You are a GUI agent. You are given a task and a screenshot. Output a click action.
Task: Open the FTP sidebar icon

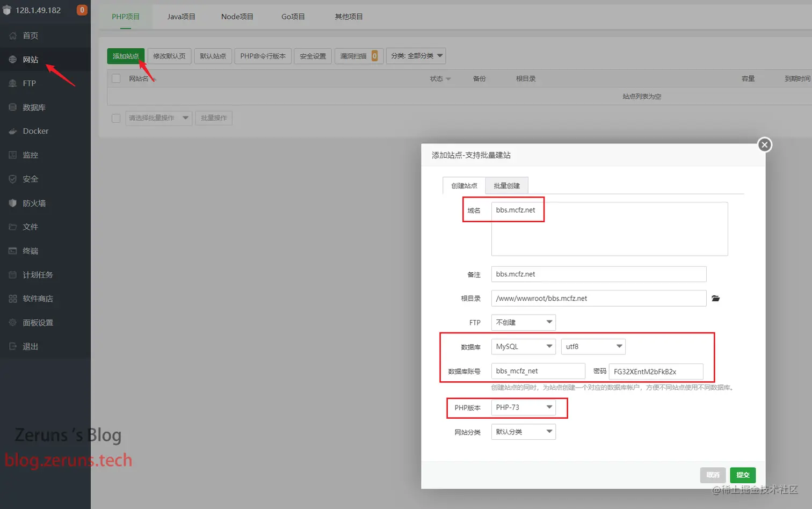click(x=13, y=83)
